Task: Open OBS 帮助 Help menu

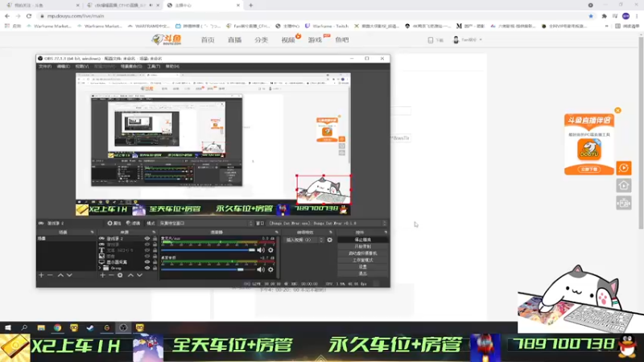Action: [x=172, y=66]
